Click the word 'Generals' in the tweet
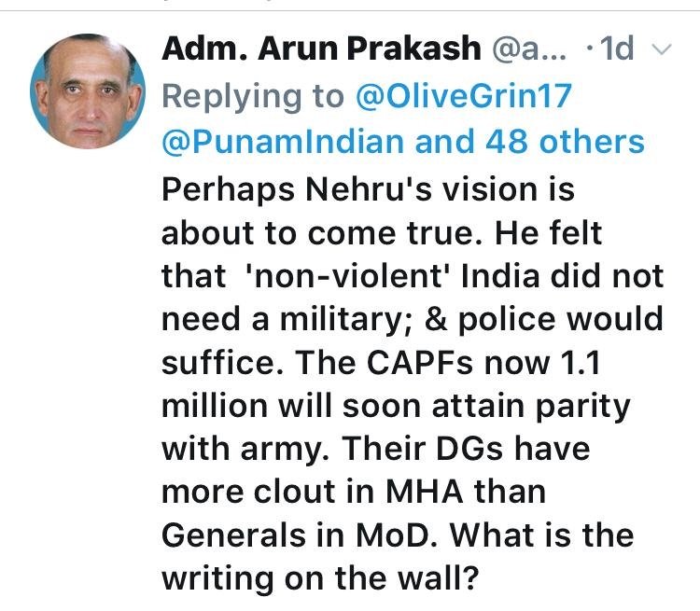The height and width of the screenshot is (611, 700). point(234,535)
